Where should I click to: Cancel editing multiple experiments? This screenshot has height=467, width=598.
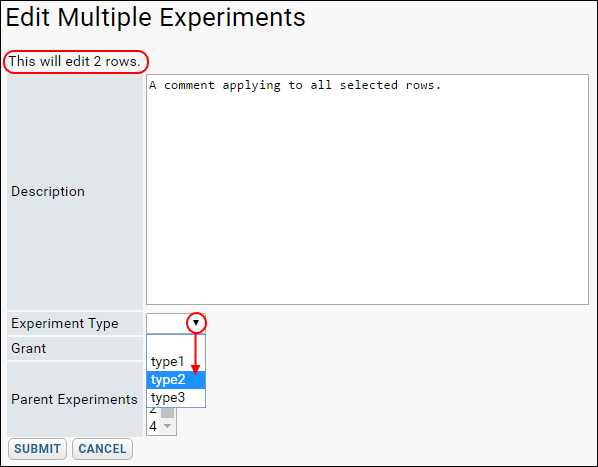pos(102,449)
